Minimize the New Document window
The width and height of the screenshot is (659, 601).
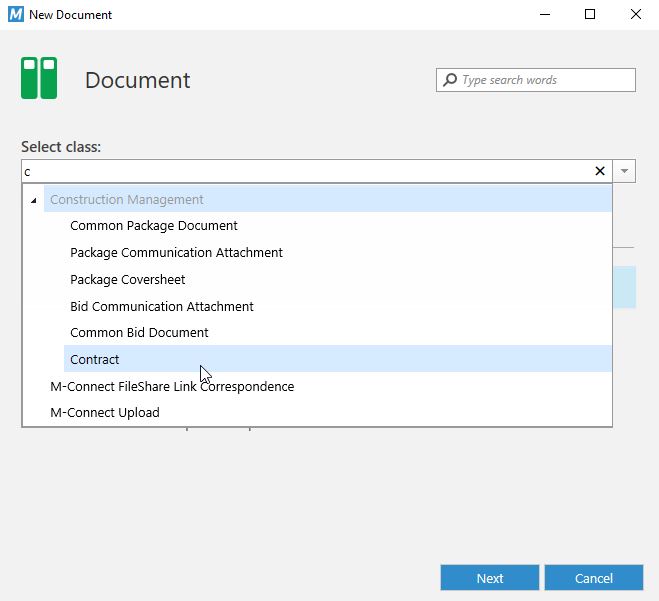pos(545,14)
